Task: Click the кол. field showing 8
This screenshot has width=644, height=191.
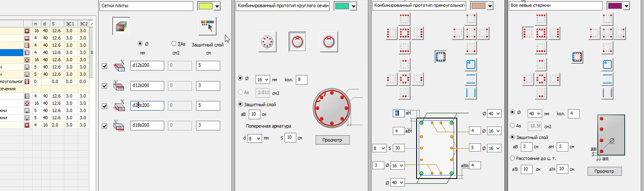Action: pyautogui.click(x=301, y=80)
